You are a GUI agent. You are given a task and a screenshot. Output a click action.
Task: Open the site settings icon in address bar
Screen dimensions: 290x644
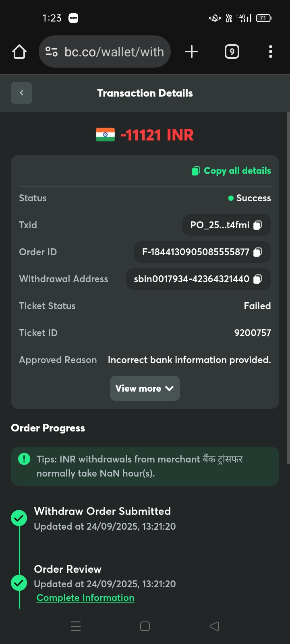[52, 52]
